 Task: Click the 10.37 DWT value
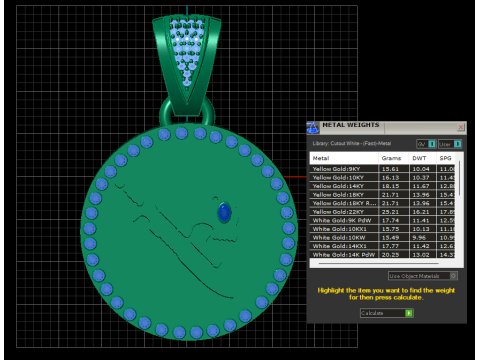[421, 178]
